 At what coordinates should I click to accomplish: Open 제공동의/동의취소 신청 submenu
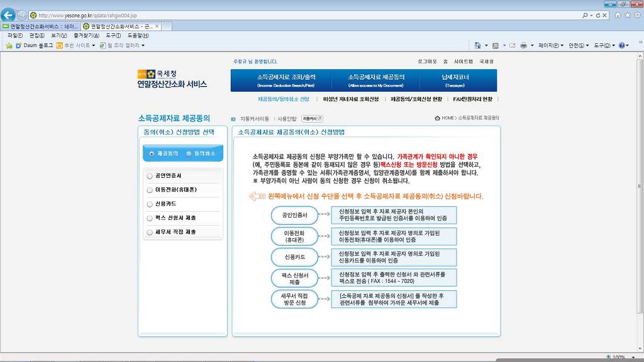[x=284, y=99]
